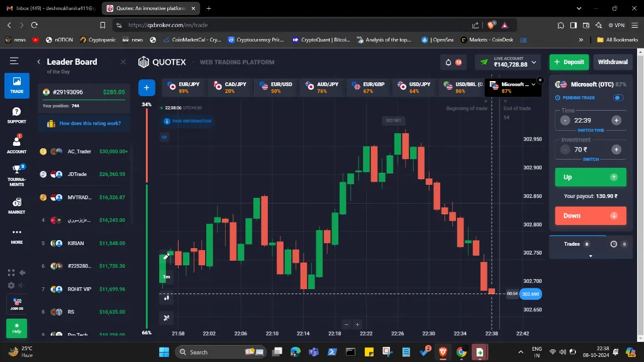Switch to the CAD/JPY asset tab

coord(230,87)
